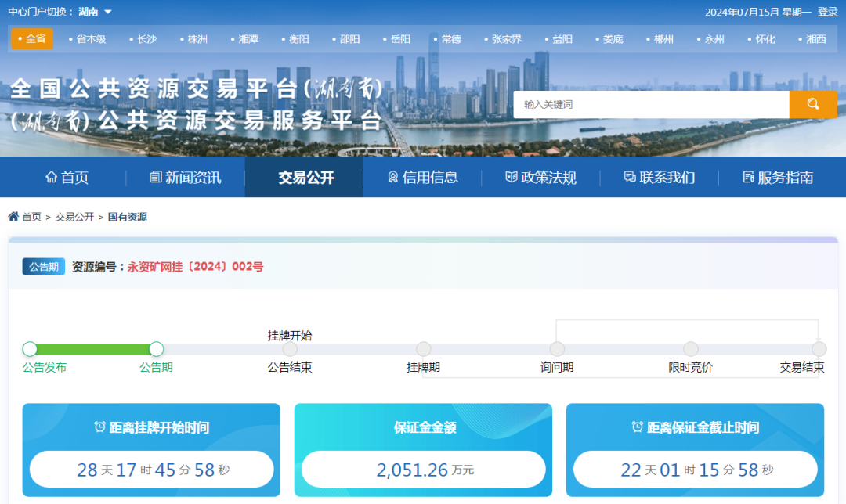Click the 登录 login link
Viewport: 846px width, 504px height.
coord(827,12)
